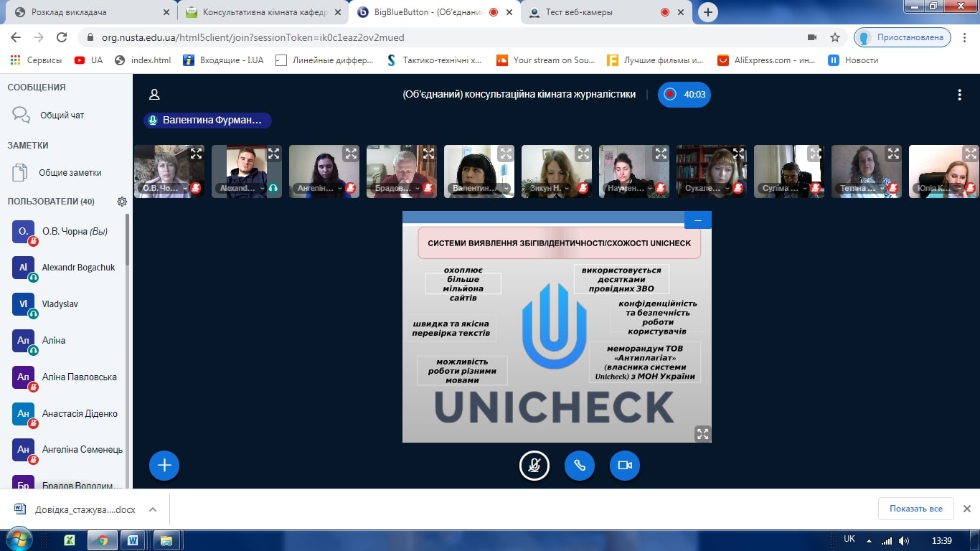
Task: Click the Windows Start button
Action: pos(19,539)
